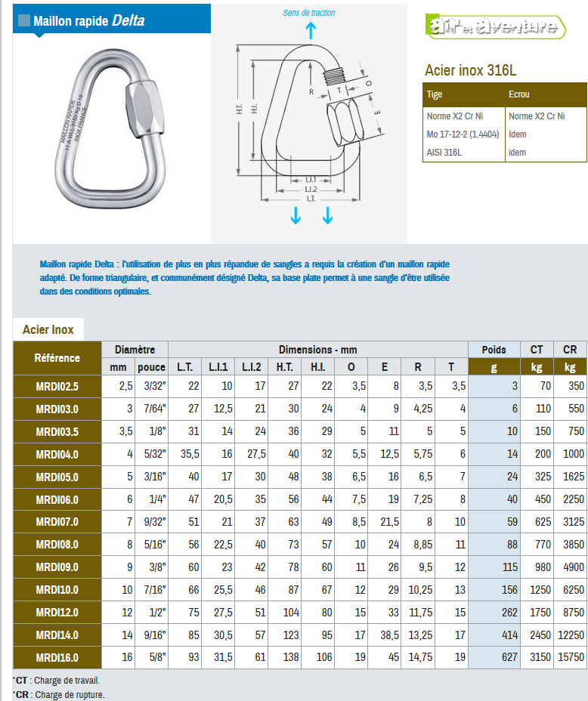Click the 'Mo 17-12-2 (1.4404)' cell
Viewport: 588px width, 701px height.
tap(463, 134)
